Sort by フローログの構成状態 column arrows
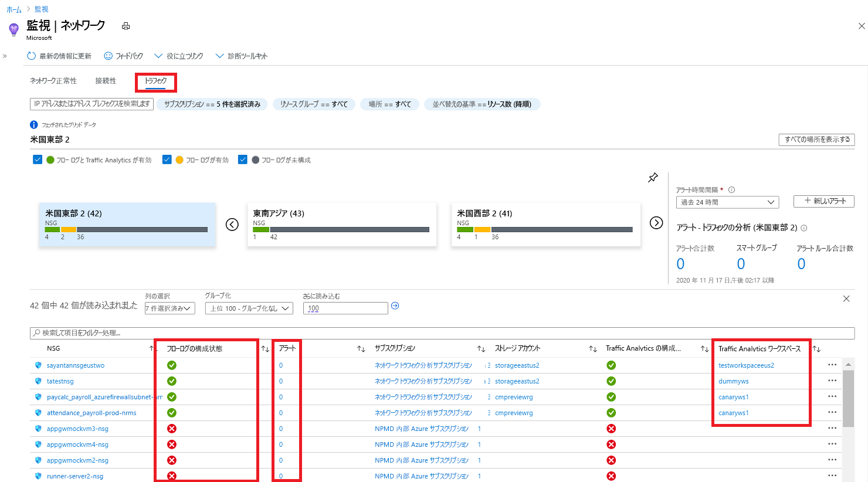Viewport: 868px width, 482px height. tap(265, 349)
